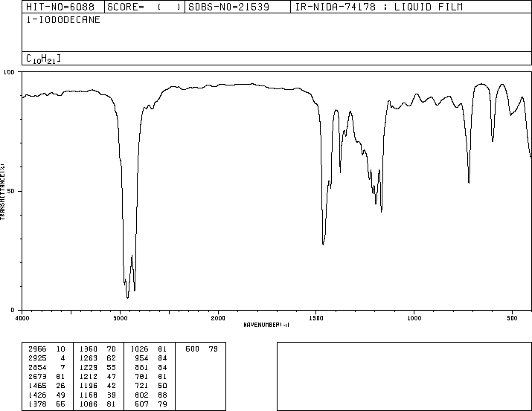Click transmittance value 39 beside 1168
The width and height of the screenshot is (532, 411).
point(112,395)
